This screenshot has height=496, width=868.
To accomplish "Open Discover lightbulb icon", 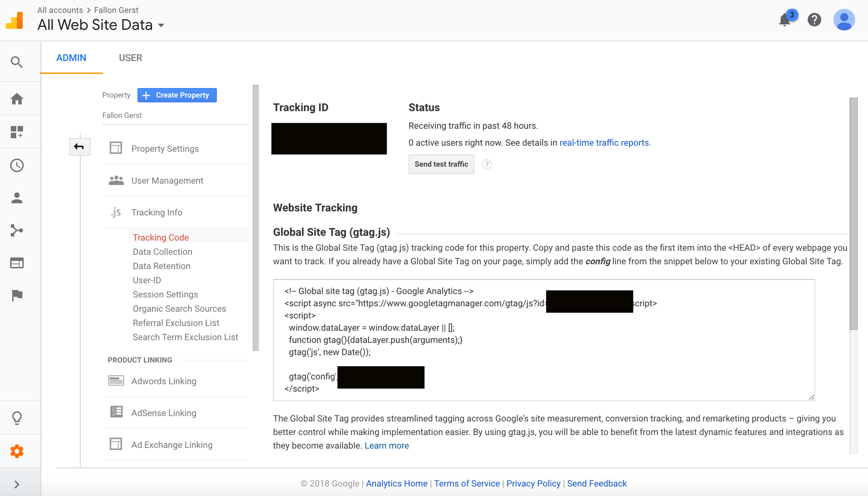I will coord(17,418).
